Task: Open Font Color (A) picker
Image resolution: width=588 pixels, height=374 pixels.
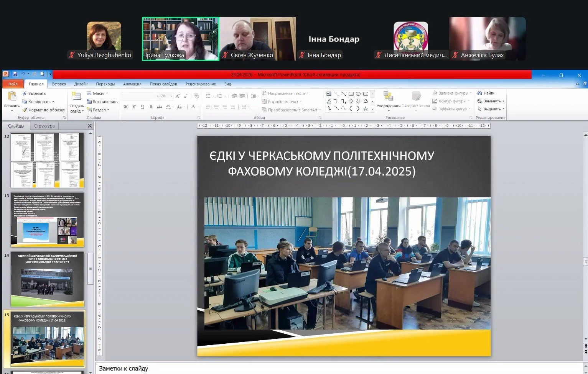Action: pyautogui.click(x=193, y=107)
